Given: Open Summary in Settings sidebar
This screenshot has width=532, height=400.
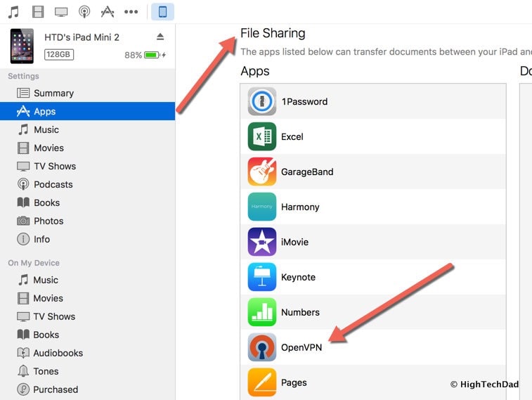Looking at the screenshot, I should point(88,93).
